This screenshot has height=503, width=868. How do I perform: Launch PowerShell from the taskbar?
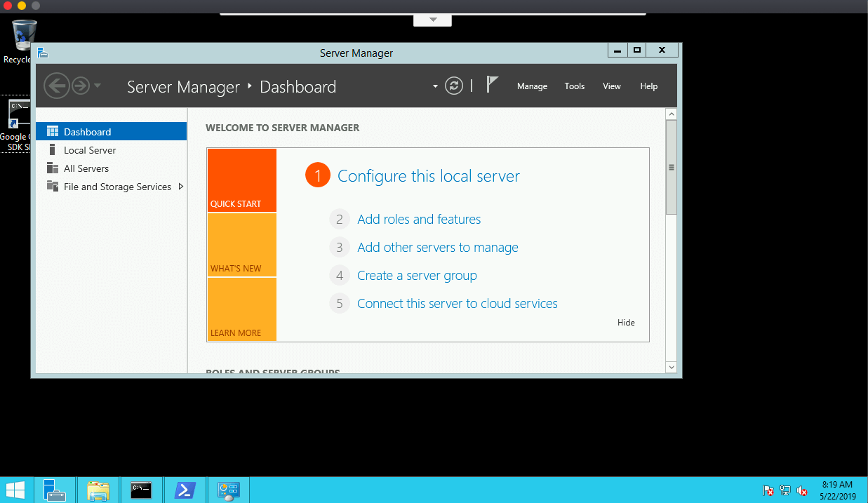tap(185, 489)
